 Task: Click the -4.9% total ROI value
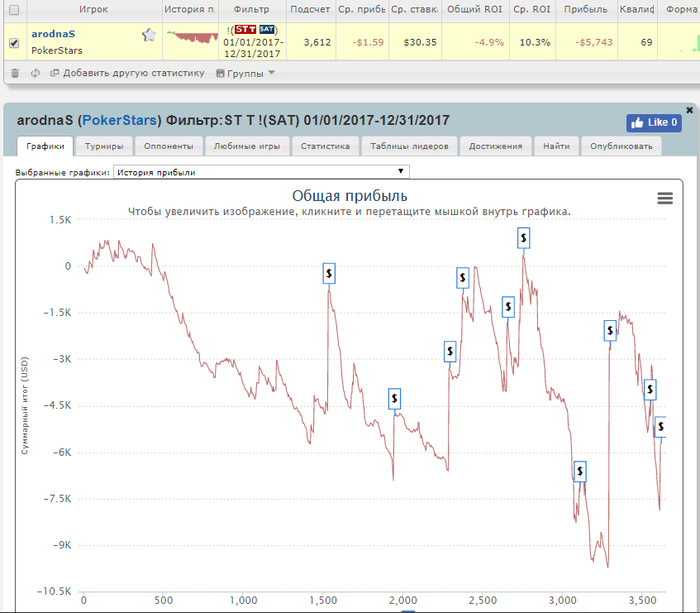pyautogui.click(x=489, y=42)
